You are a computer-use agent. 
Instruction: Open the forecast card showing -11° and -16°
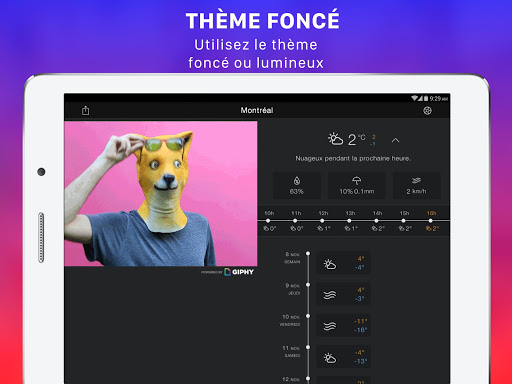point(343,325)
